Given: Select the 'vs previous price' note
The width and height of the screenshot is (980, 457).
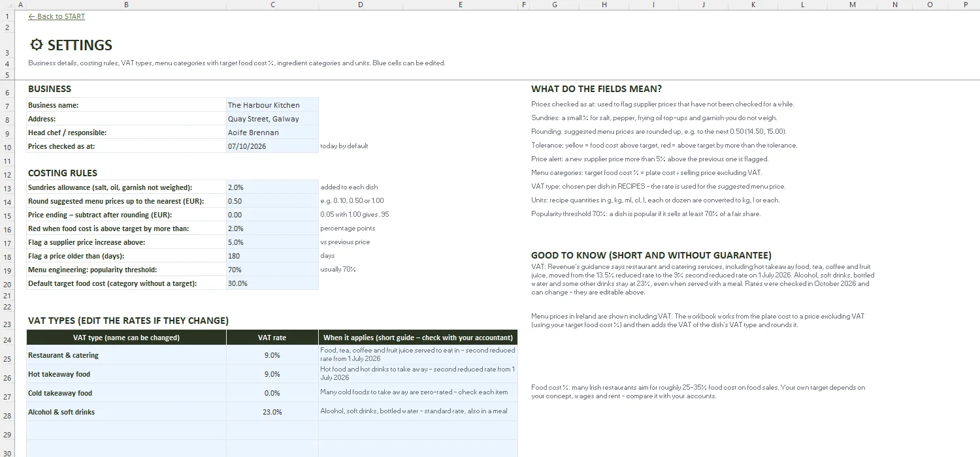Looking at the screenshot, I should (x=345, y=242).
